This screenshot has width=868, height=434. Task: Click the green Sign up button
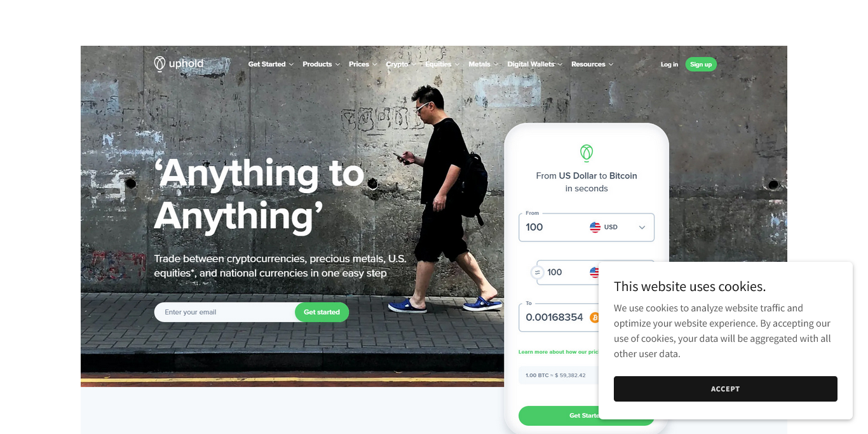click(x=701, y=64)
